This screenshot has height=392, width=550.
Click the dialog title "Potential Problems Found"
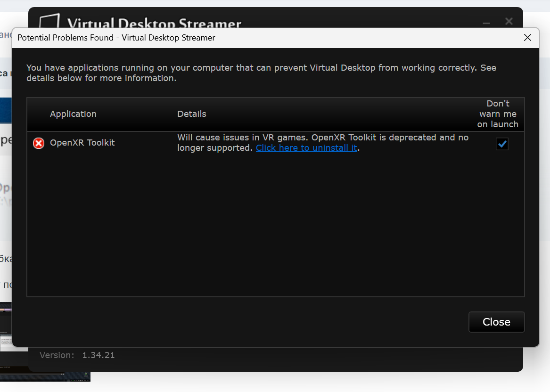(65, 38)
